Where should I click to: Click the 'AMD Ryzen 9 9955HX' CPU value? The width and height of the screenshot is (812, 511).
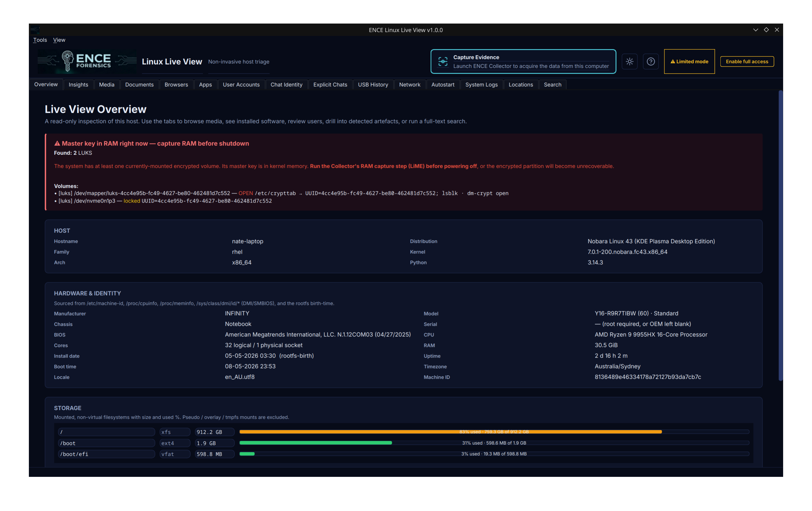point(651,335)
